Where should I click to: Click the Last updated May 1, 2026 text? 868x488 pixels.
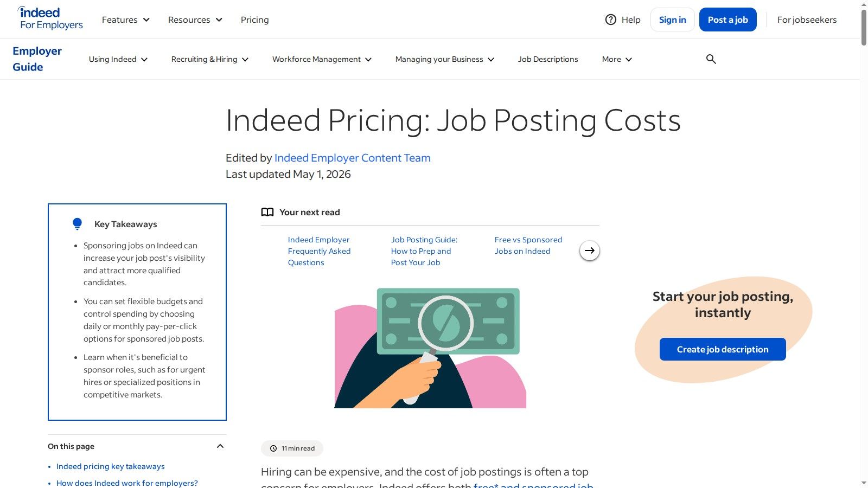[288, 174]
